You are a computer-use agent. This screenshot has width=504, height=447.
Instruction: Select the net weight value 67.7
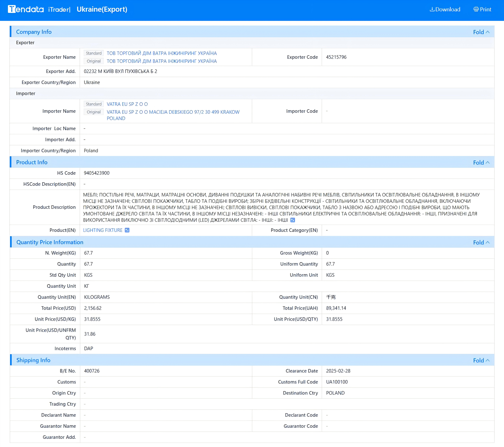coord(88,253)
